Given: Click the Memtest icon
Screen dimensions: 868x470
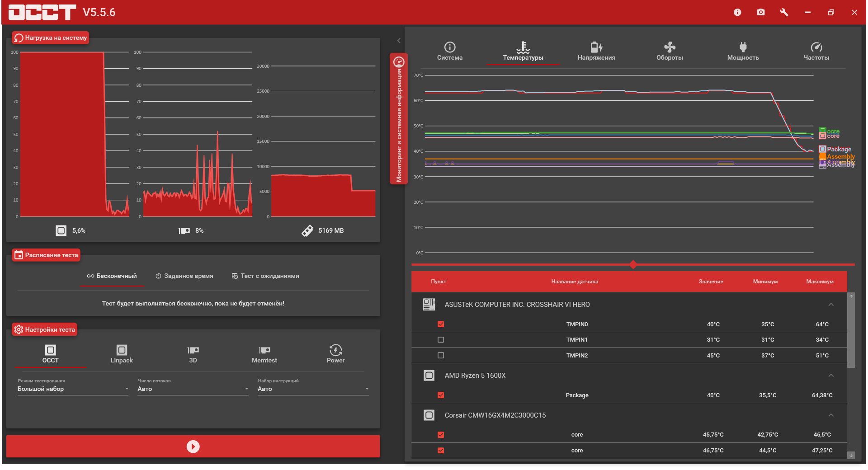Looking at the screenshot, I should point(264,350).
